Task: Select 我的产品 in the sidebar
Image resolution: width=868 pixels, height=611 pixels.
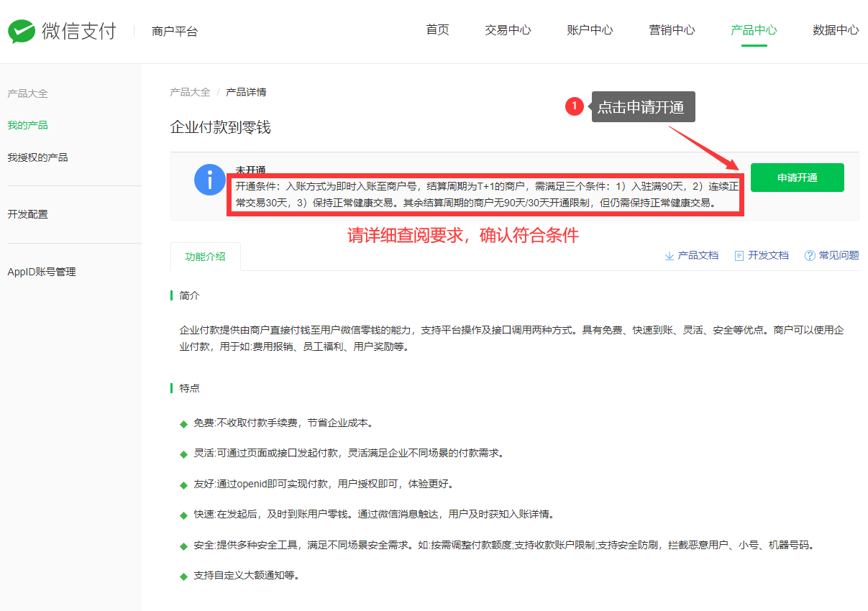Action: point(27,125)
